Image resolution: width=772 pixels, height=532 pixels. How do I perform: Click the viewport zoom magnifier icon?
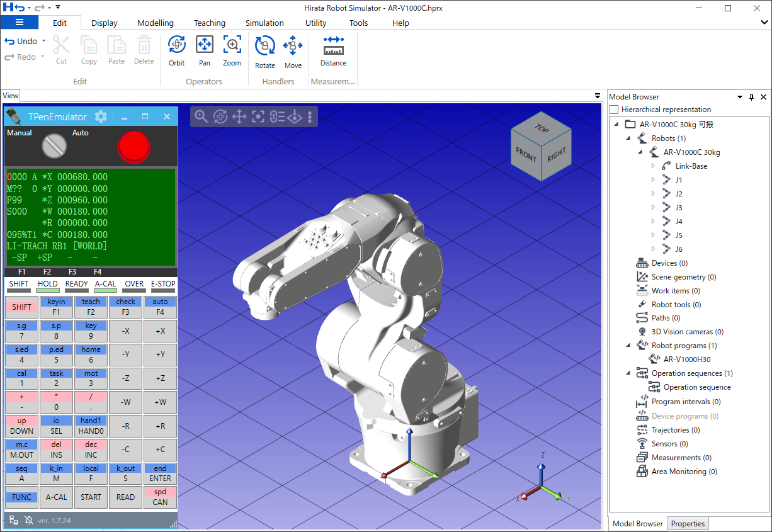click(201, 116)
